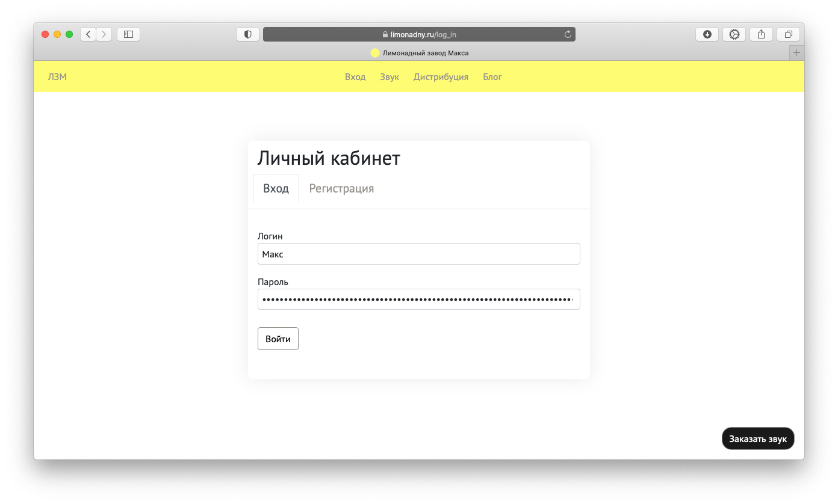Viewport: 838px width, 504px height.
Task: Click the Safari back arrow button
Action: (x=88, y=34)
